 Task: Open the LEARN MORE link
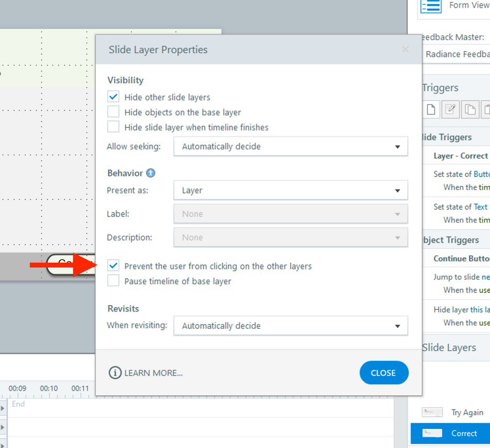coord(154,373)
